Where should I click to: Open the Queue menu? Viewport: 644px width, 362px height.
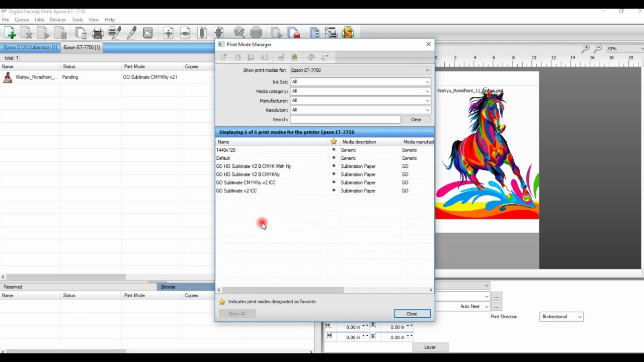point(22,20)
